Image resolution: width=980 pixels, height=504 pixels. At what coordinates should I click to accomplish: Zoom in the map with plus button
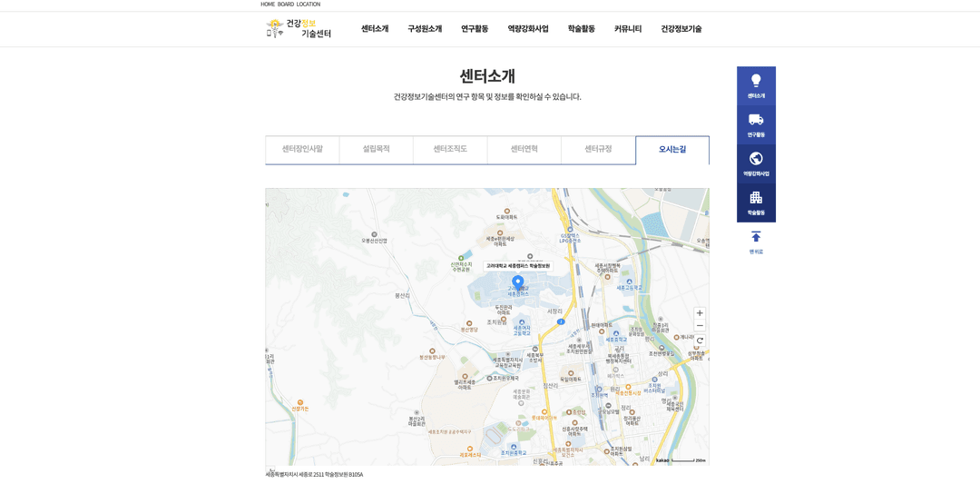pos(700,313)
